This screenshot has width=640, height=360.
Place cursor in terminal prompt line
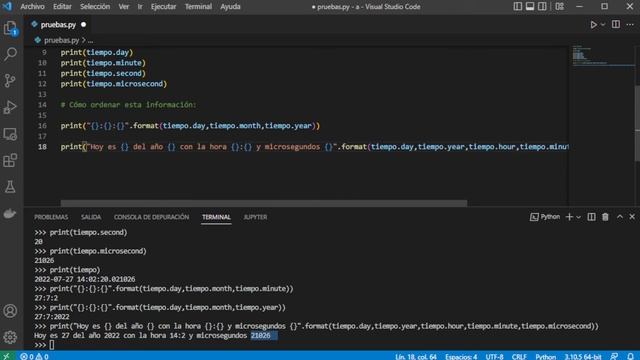click(52, 345)
